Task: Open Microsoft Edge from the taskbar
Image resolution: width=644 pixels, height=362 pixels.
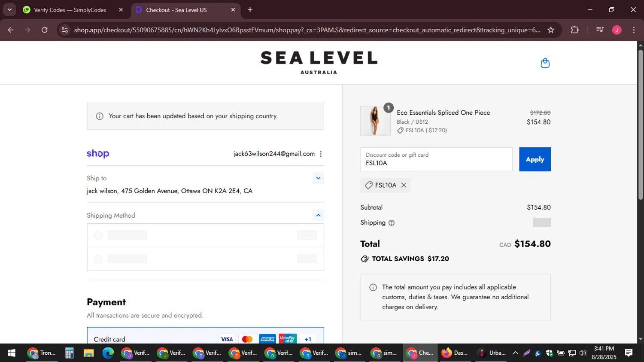Action: click(x=108, y=353)
